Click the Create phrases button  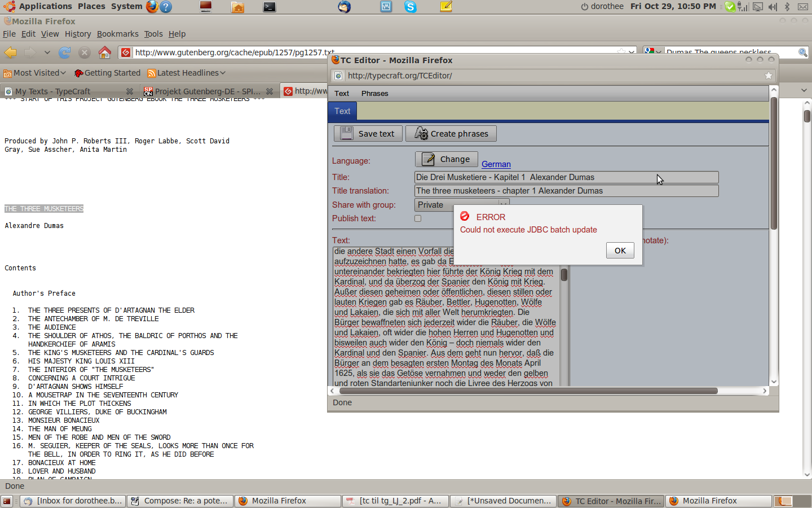point(451,134)
